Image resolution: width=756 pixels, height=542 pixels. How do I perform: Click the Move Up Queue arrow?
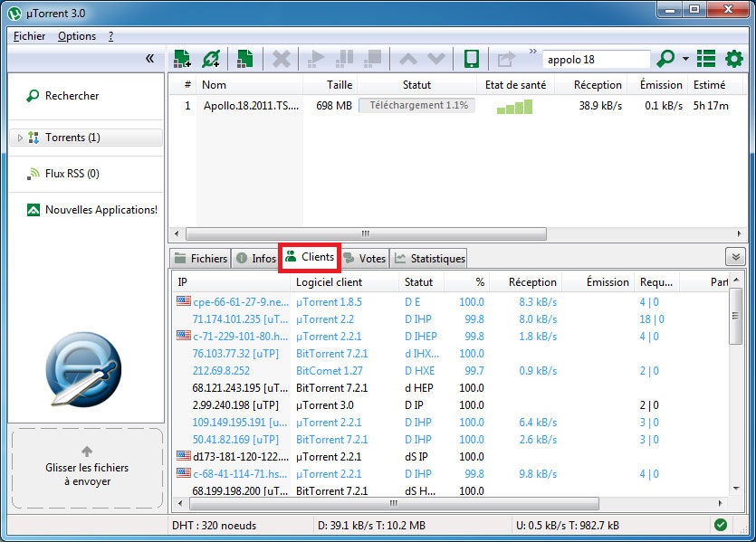(x=408, y=59)
